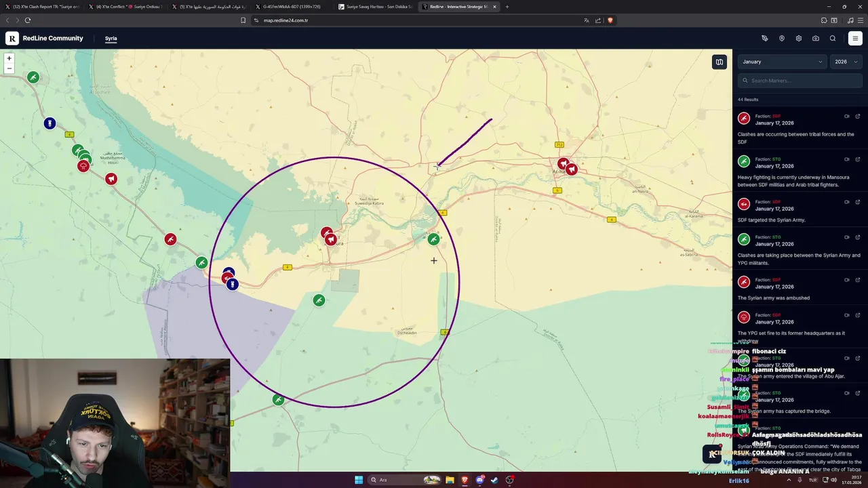Open external link for 'Syrian army has captured the bridge' entry

(x=858, y=393)
